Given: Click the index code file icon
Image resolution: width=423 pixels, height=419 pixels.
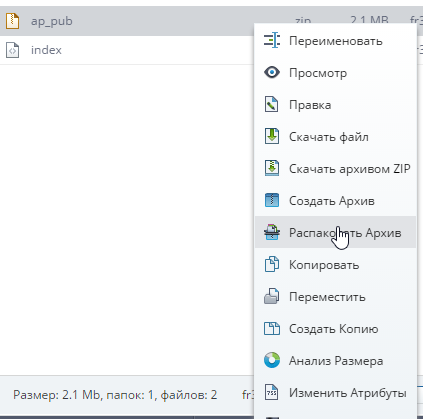Looking at the screenshot, I should (x=13, y=50).
